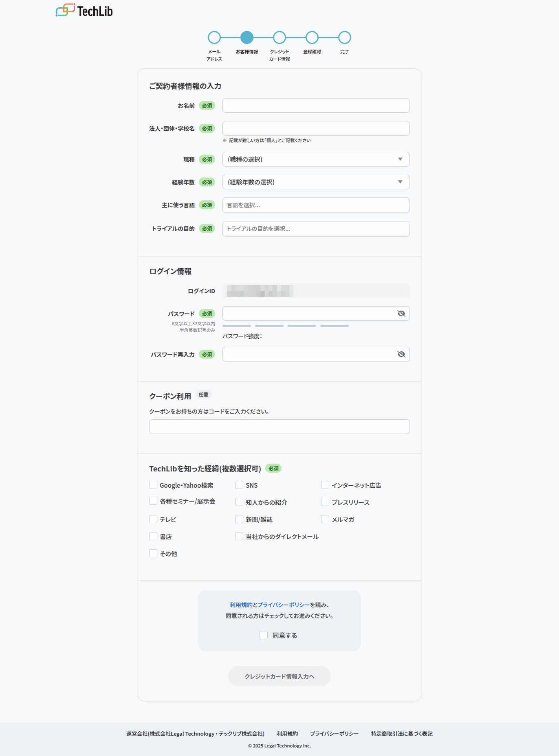Click the disabled ログインID field
This screenshot has width=559, height=756.
pos(316,291)
